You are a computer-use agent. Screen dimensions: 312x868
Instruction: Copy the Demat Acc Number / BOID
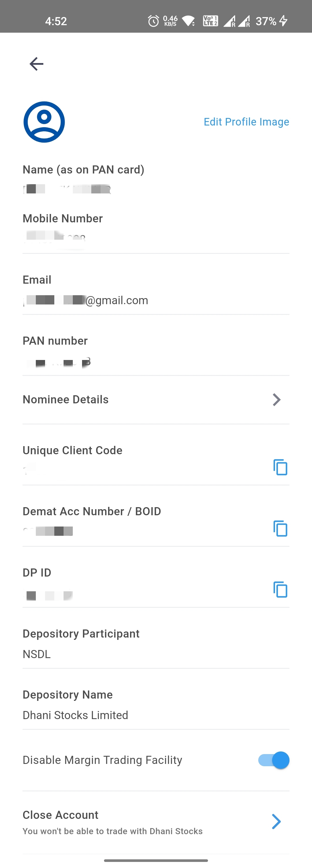[x=280, y=528]
